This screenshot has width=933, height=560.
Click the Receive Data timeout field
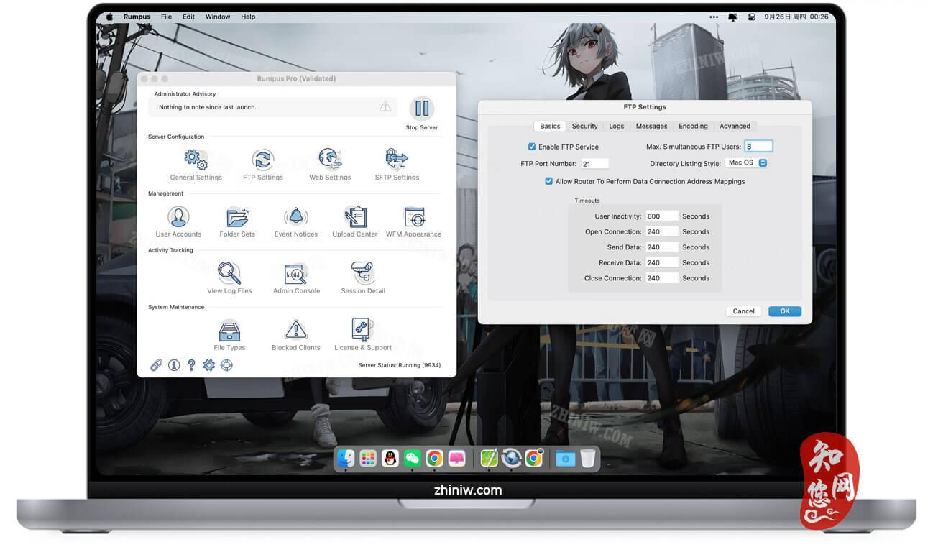click(x=661, y=262)
